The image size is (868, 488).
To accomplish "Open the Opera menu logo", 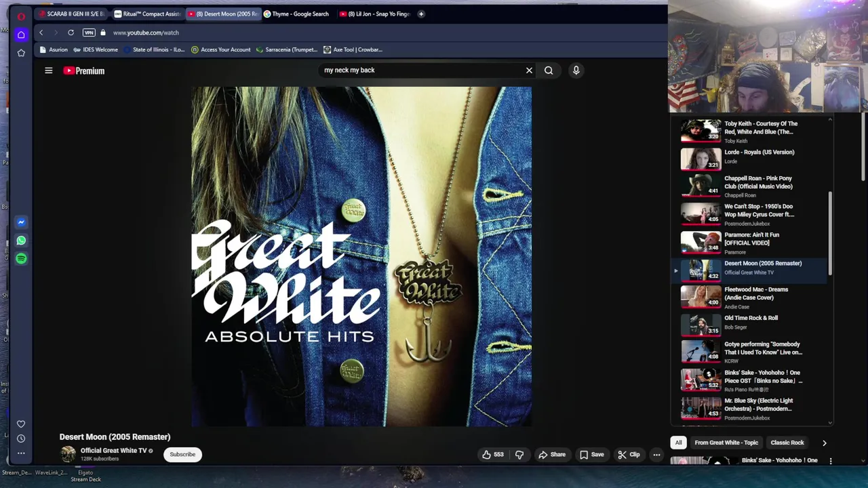I will click(x=21, y=16).
